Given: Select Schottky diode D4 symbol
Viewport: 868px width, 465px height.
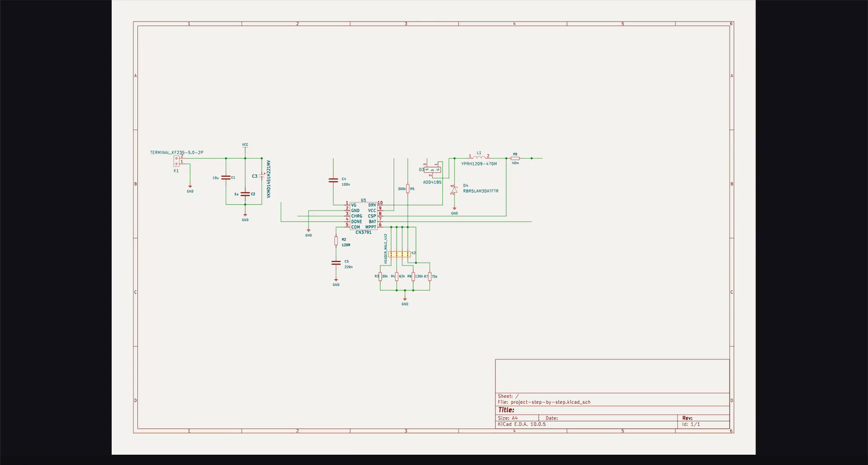Looking at the screenshot, I should click(x=454, y=189).
